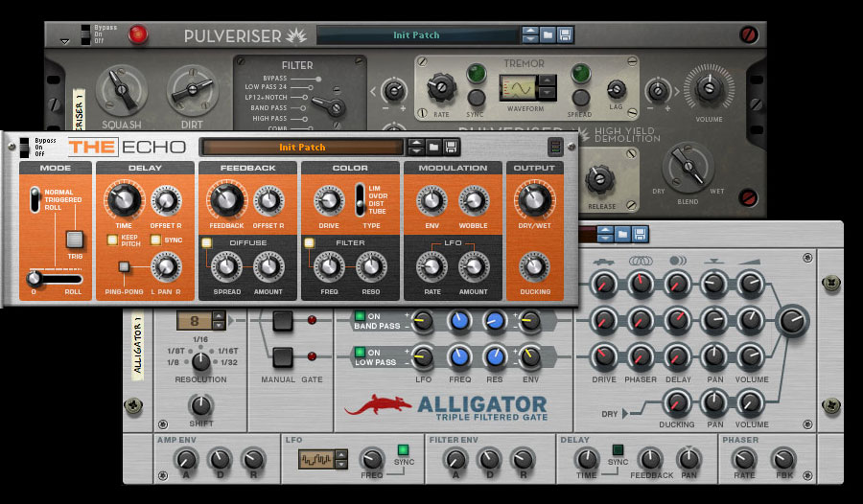Image resolution: width=863 pixels, height=504 pixels.
Task: Enable the Echo Diffuse section
Action: [206, 242]
